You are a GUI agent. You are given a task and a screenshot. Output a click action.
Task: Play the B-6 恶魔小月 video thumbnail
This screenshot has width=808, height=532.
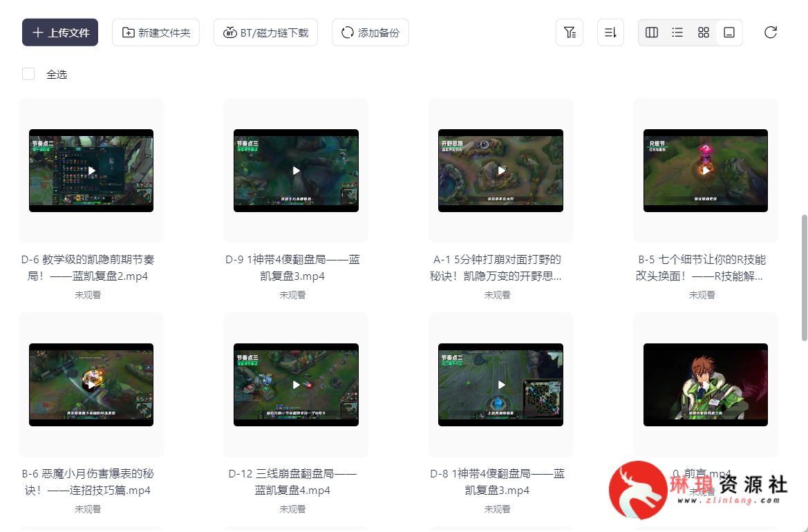point(91,385)
